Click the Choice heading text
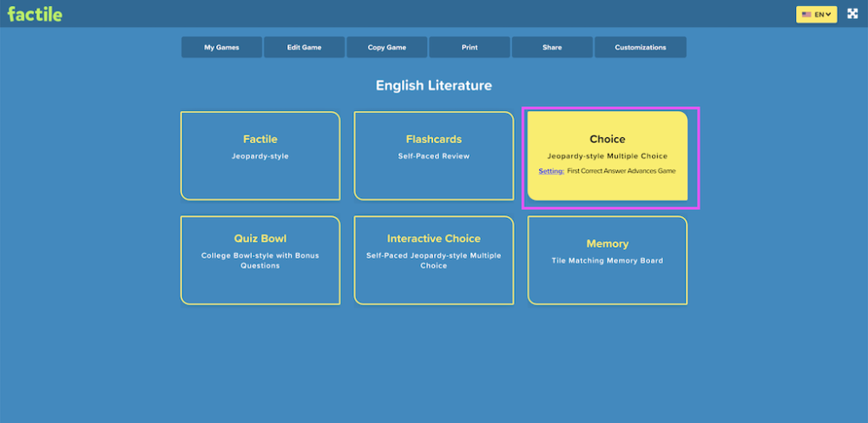 [608, 139]
